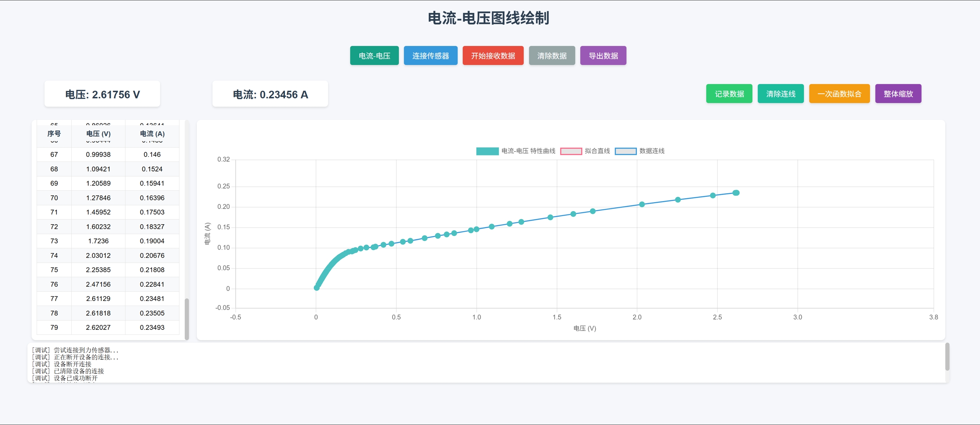Screen dimensions: 980x425
Task: Click 清除数据 to clear all data
Action: point(552,56)
